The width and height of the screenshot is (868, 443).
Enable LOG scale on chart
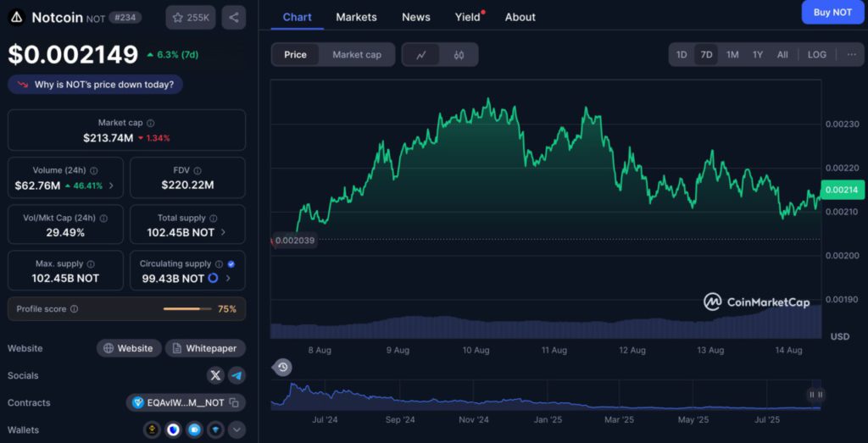click(x=816, y=55)
